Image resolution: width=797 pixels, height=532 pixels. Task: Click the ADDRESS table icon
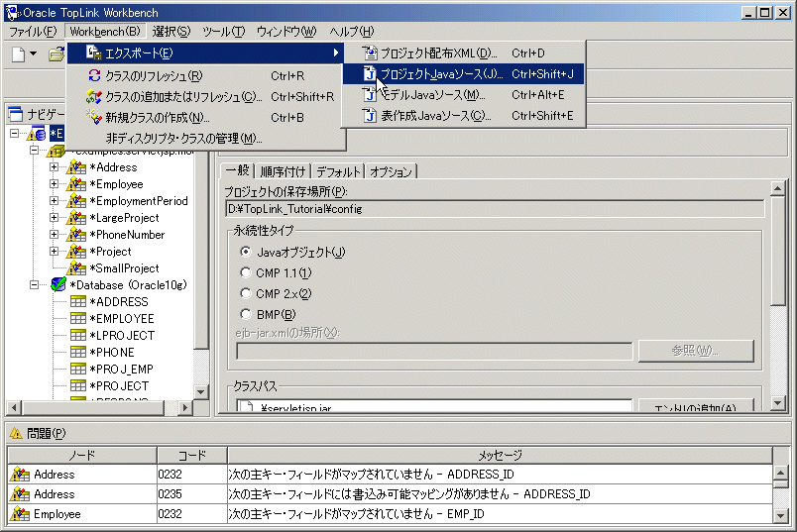(78, 301)
